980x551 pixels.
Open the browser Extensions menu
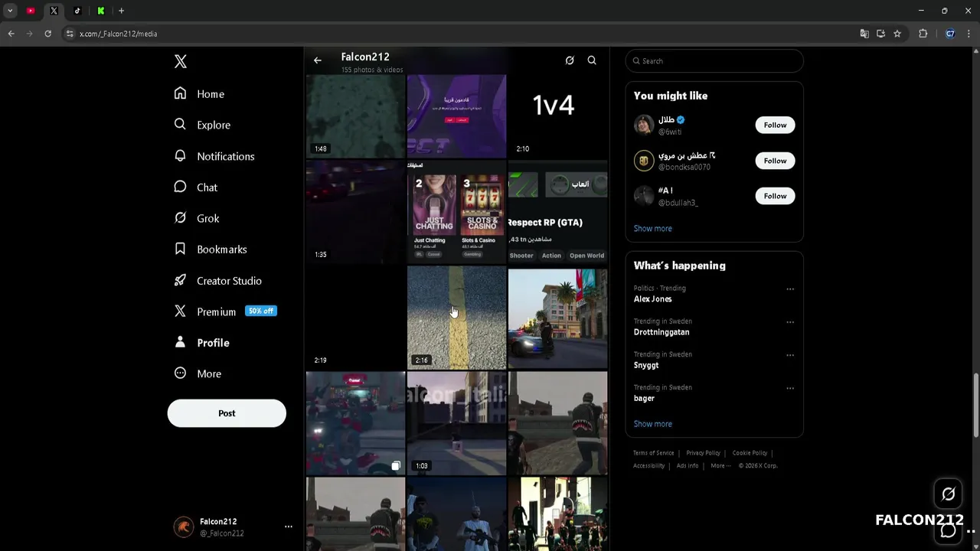pyautogui.click(x=923, y=34)
